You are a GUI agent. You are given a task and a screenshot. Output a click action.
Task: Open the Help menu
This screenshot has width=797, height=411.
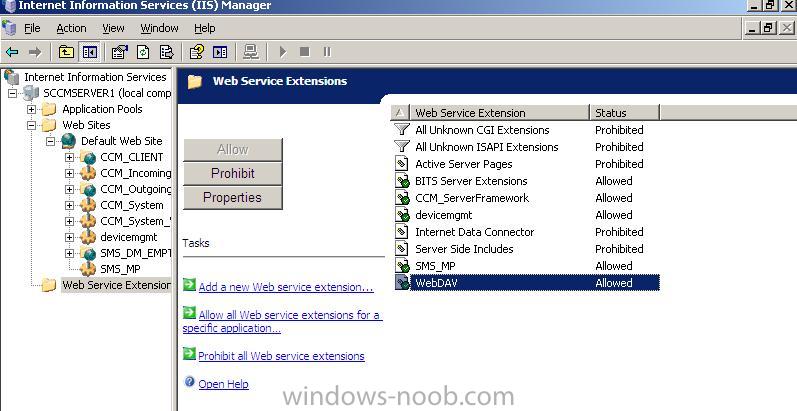[204, 28]
